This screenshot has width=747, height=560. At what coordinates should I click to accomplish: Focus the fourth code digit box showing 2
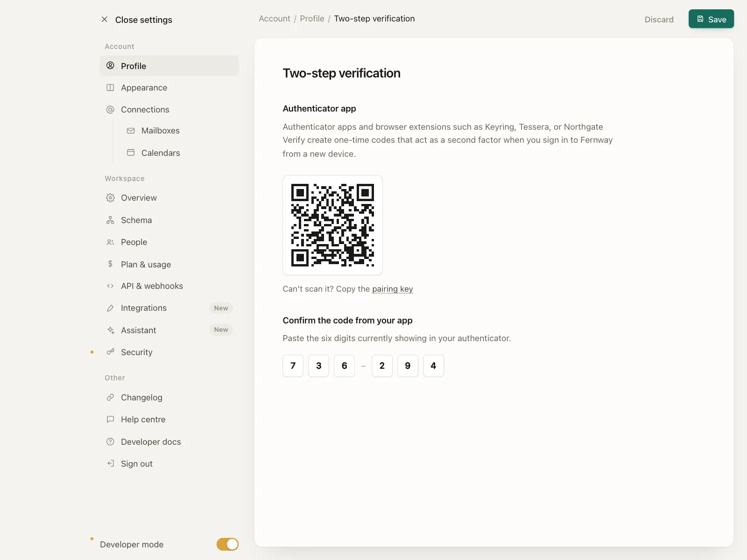tap(382, 365)
